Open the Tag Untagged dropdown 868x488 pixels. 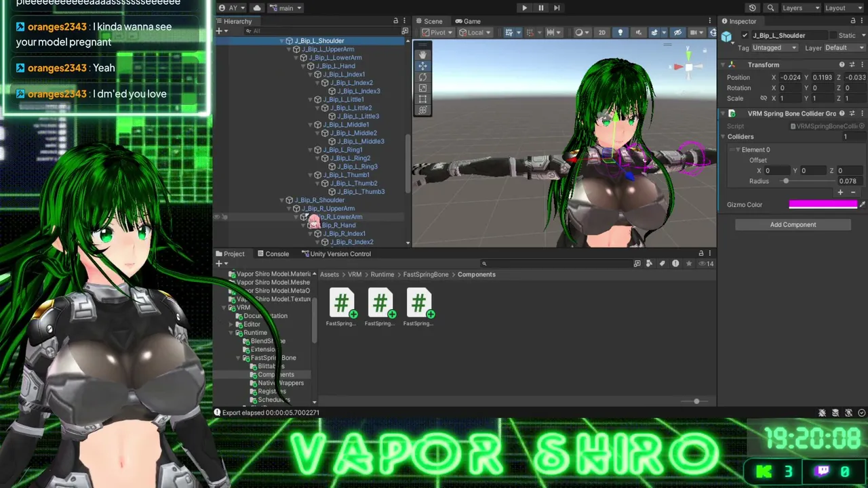(x=775, y=48)
